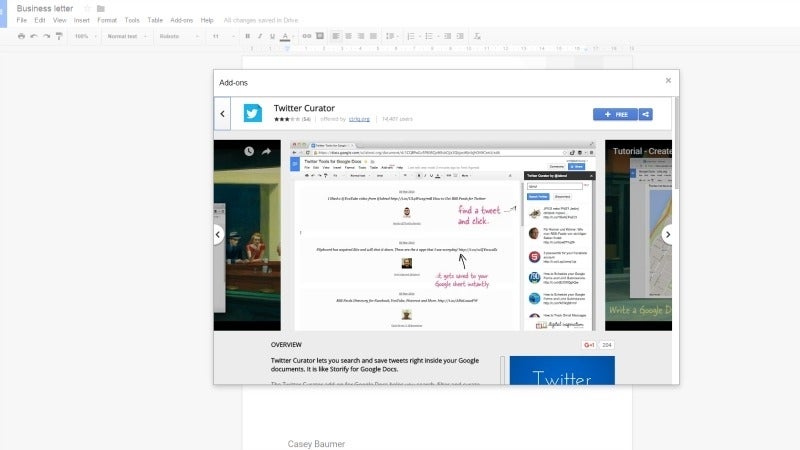Open the Line spacing dropdown
Screen dimensions: 800x450
pyautogui.click(x=391, y=36)
